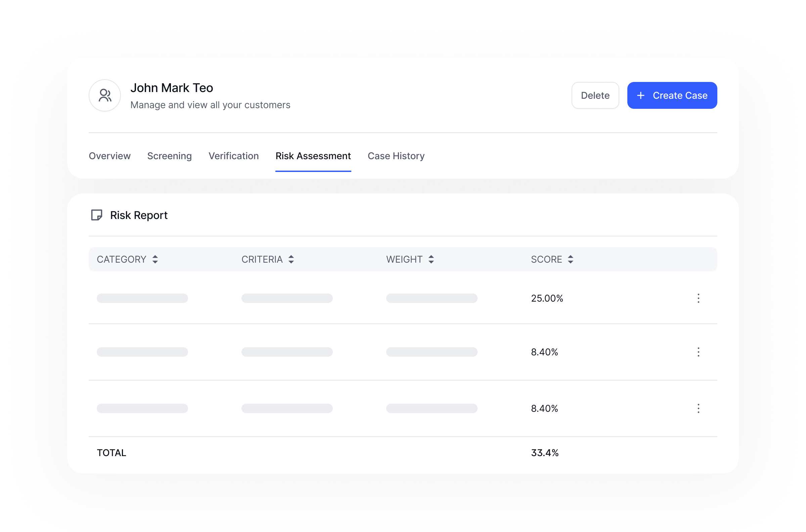Open the second row's three-dot menu

pyautogui.click(x=698, y=352)
